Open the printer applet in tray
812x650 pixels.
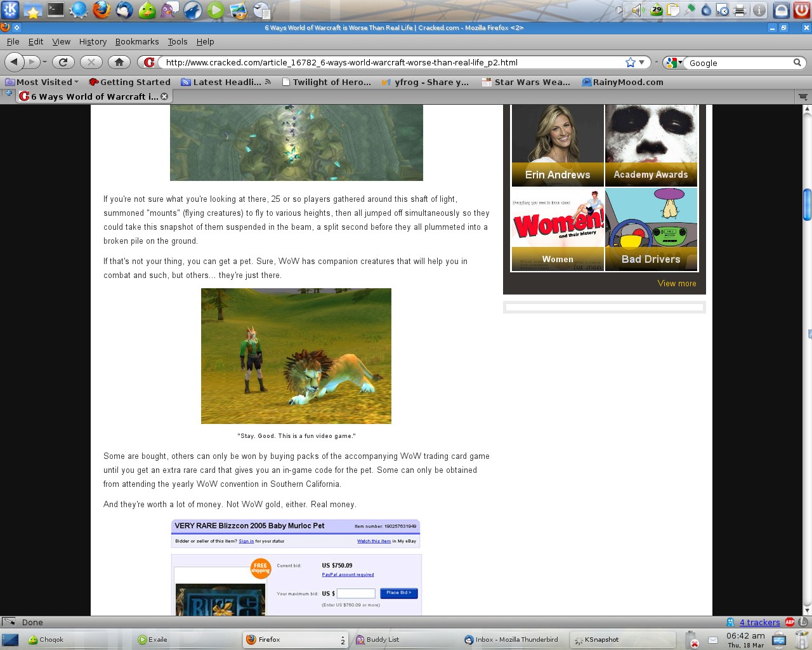[x=739, y=10]
